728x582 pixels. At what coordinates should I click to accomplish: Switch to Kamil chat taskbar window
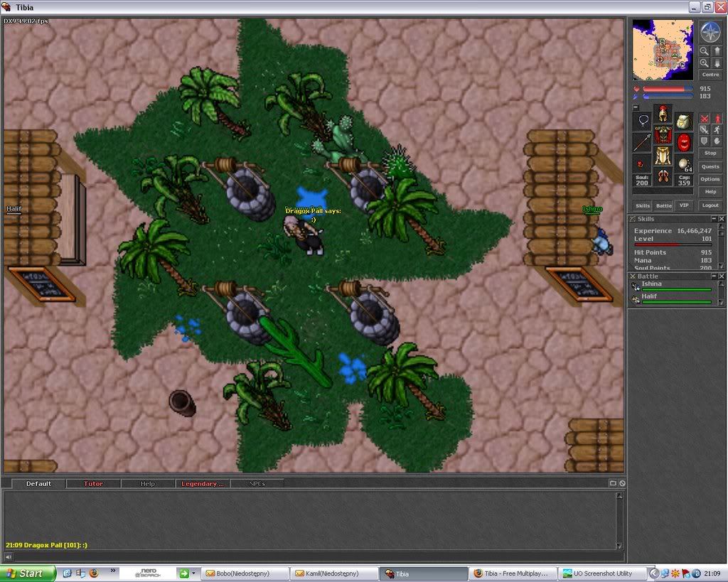334,573
